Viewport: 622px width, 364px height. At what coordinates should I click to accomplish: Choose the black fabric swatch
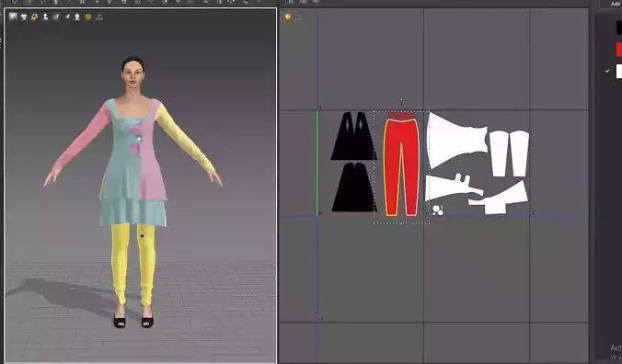619,28
